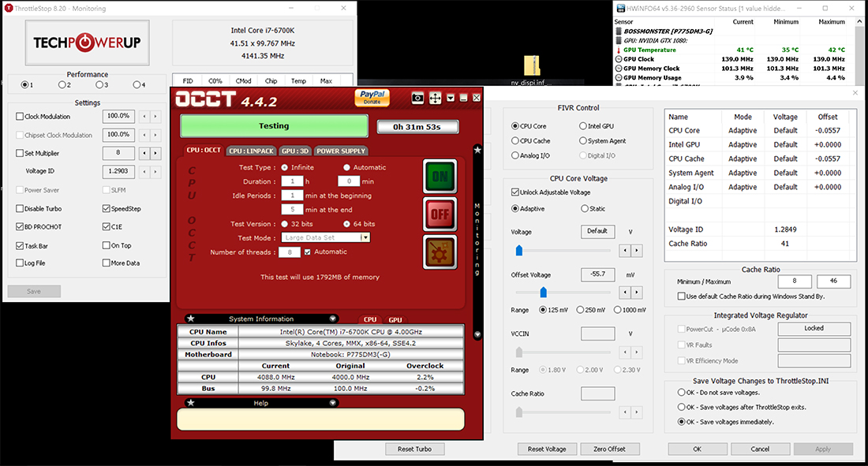The height and width of the screenshot is (466, 868).
Task: Click the Reset Voltage button
Action: [547, 449]
